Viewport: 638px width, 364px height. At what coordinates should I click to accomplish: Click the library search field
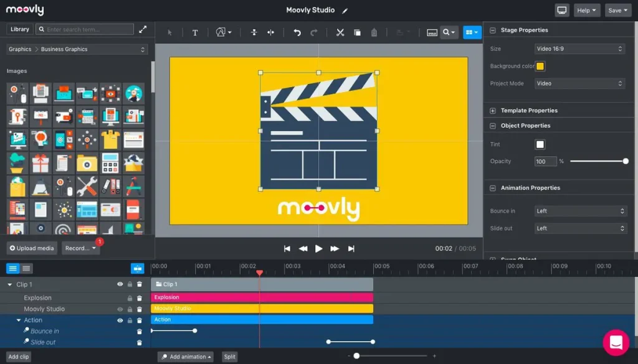pyautogui.click(x=85, y=29)
